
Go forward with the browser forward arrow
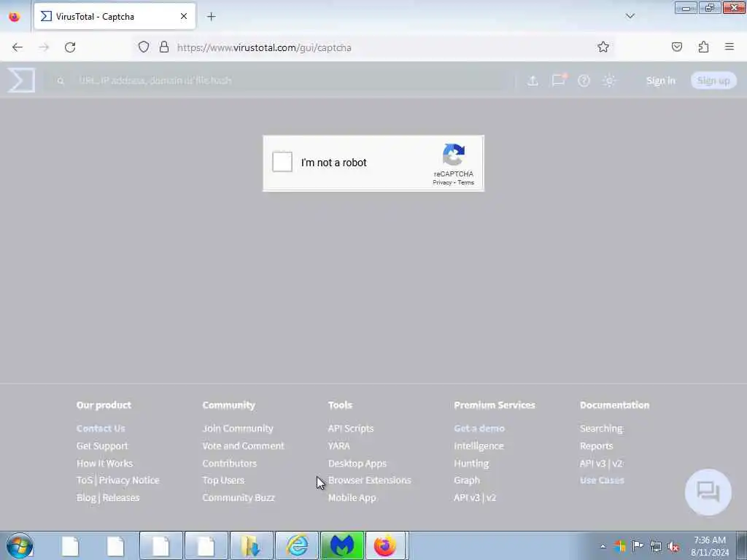pyautogui.click(x=44, y=47)
